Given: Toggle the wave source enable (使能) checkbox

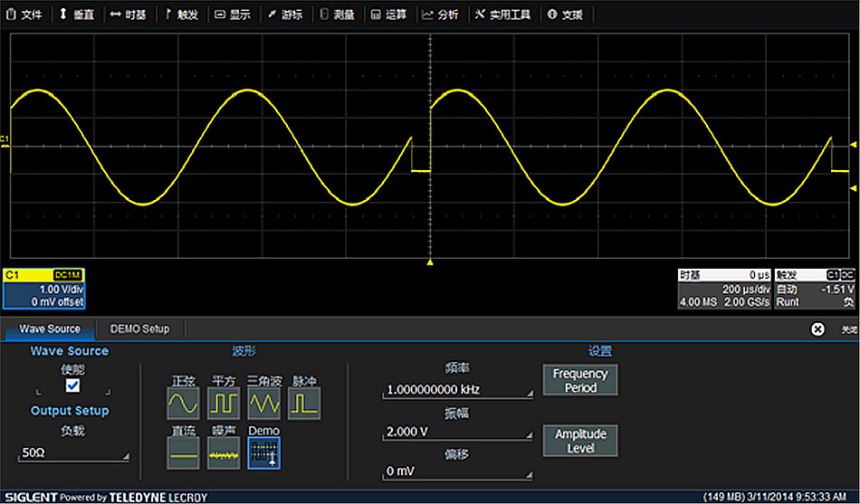Looking at the screenshot, I should point(73,386).
